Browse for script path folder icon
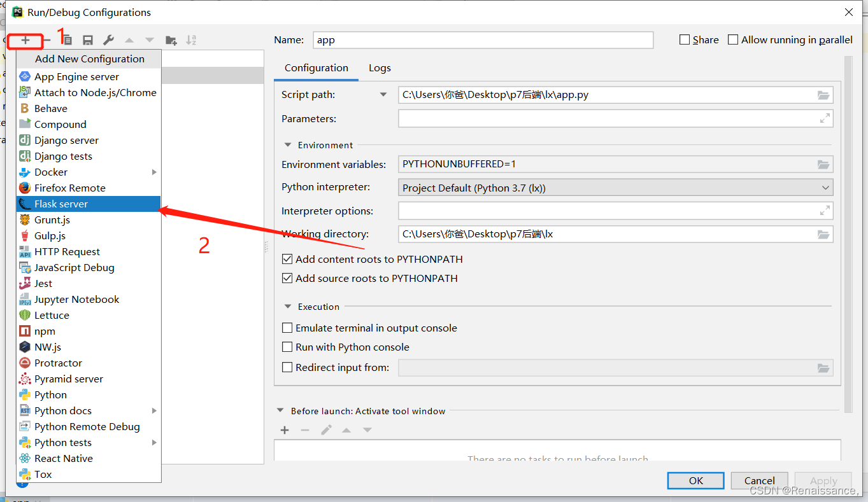 coord(823,95)
